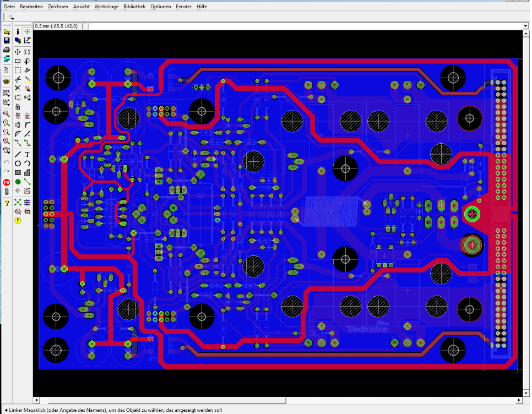This screenshot has width=532, height=414.
Task: Click the yellow question mark Help icon
Action: click(7, 203)
